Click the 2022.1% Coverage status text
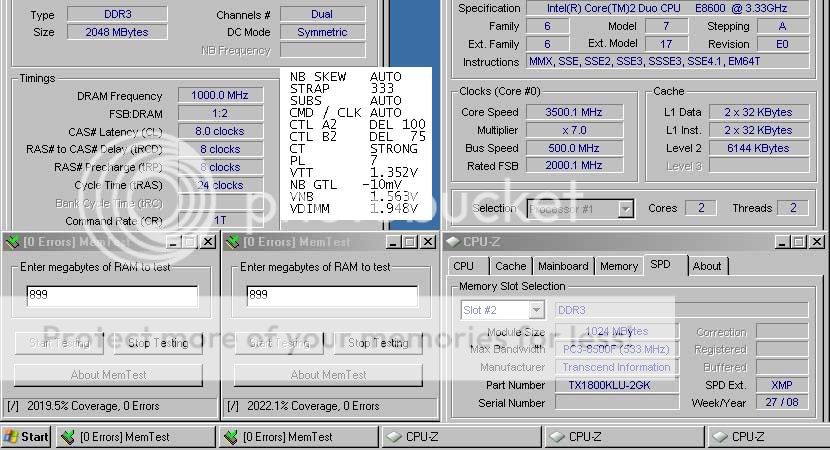 click(313, 406)
